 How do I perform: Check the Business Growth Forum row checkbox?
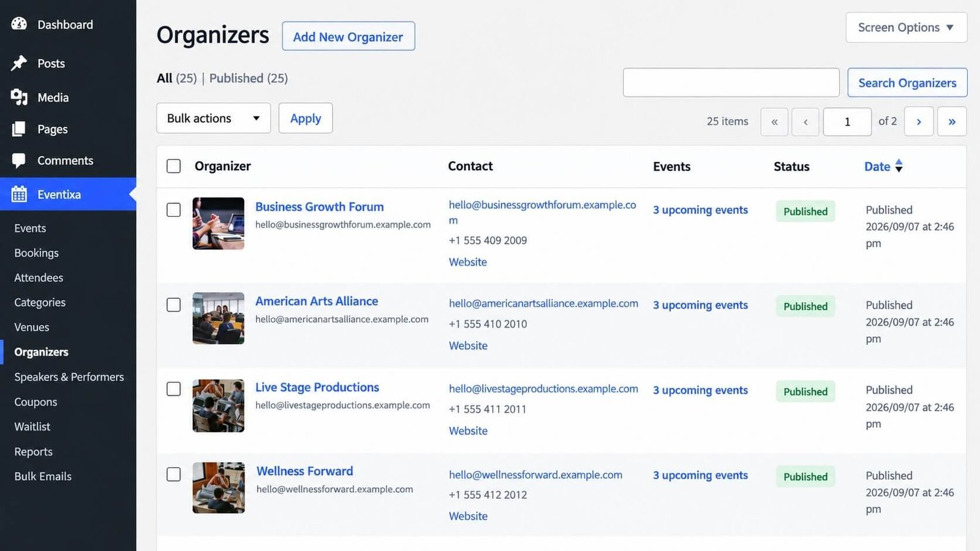coord(174,209)
